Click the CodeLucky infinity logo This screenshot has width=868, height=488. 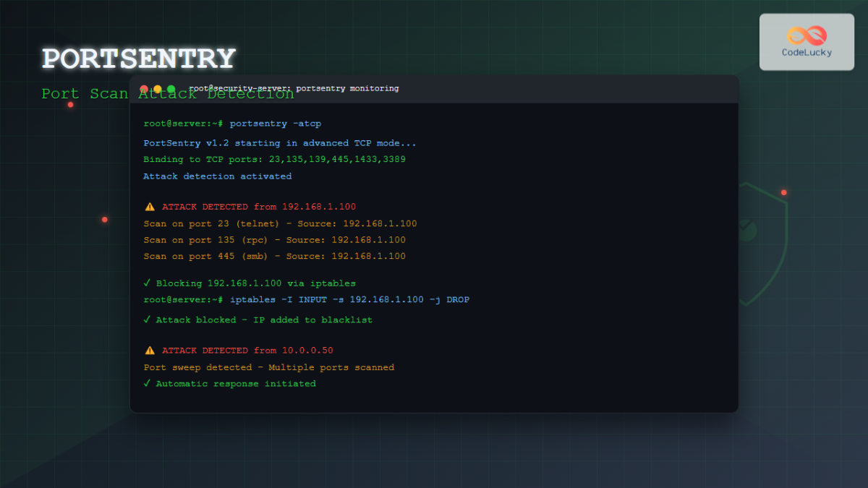click(808, 34)
